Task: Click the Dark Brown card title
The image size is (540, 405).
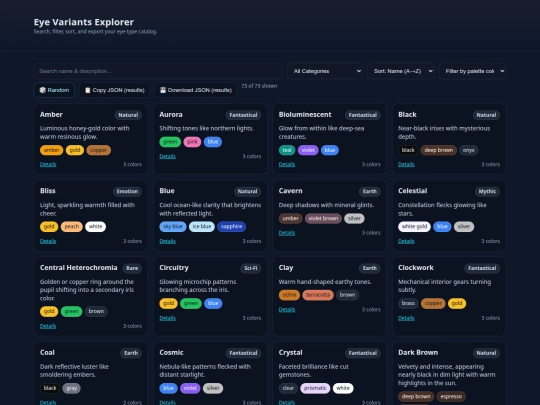Action: pyautogui.click(x=418, y=352)
